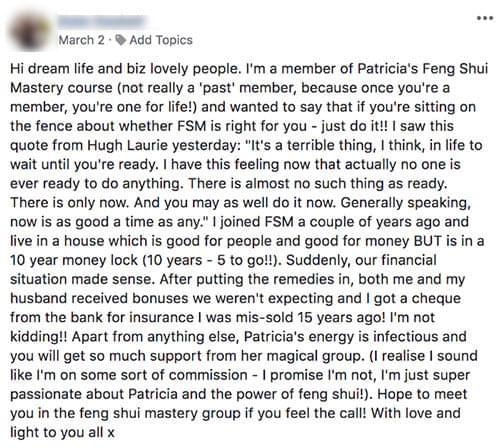Click the phrase "10 year money lock"
Screen dimensions: 500x448
74,260
